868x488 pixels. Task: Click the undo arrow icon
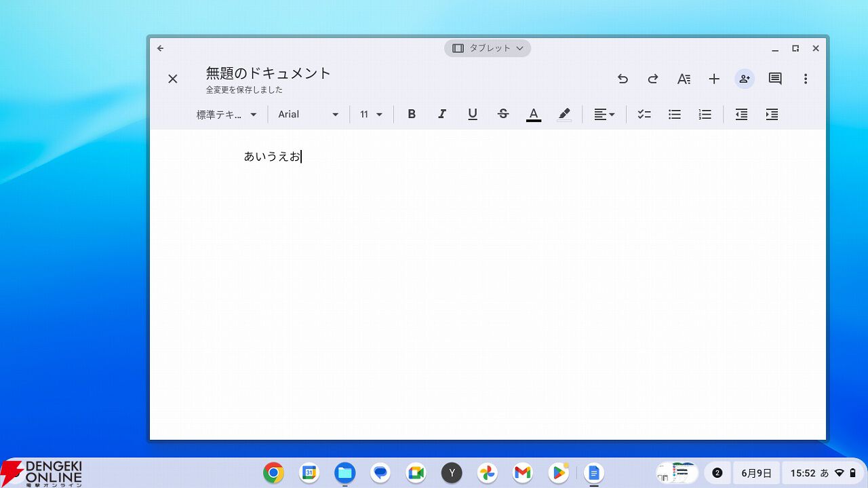point(623,79)
